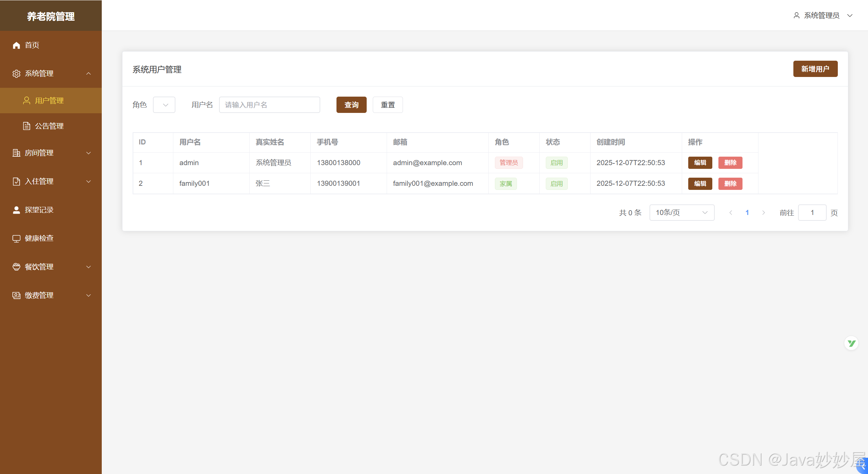The width and height of the screenshot is (868, 474).
Task: Click the monitor icon for 健康检查
Action: coord(16,238)
